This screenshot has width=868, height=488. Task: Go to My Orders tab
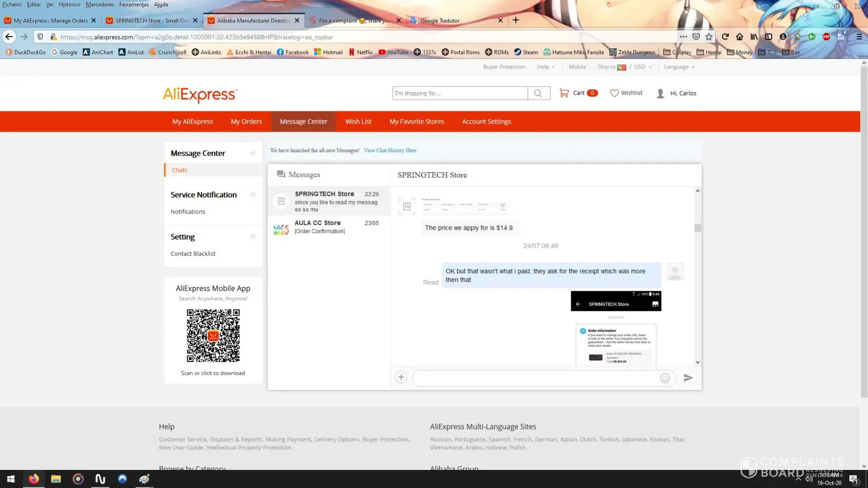246,122
